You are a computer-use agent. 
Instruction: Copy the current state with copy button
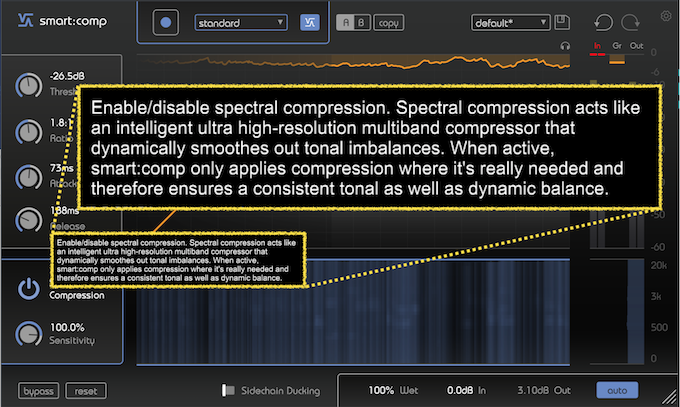click(389, 23)
